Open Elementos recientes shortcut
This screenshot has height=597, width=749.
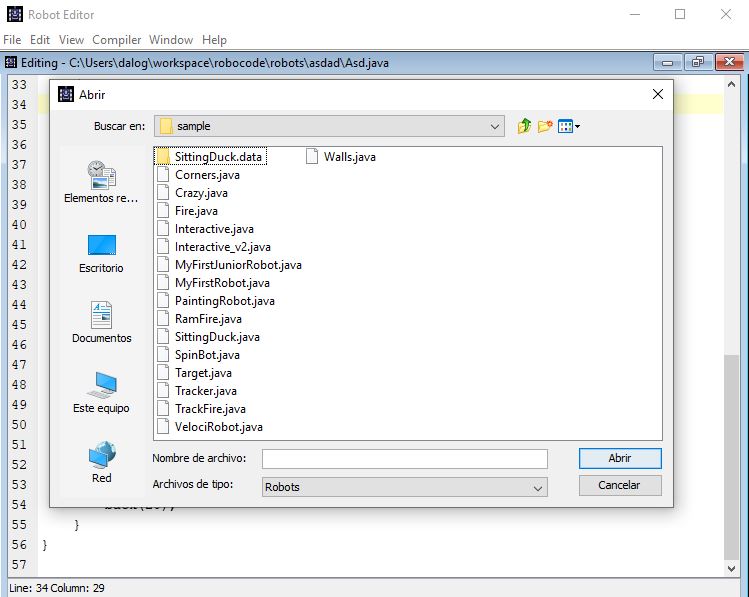click(101, 181)
